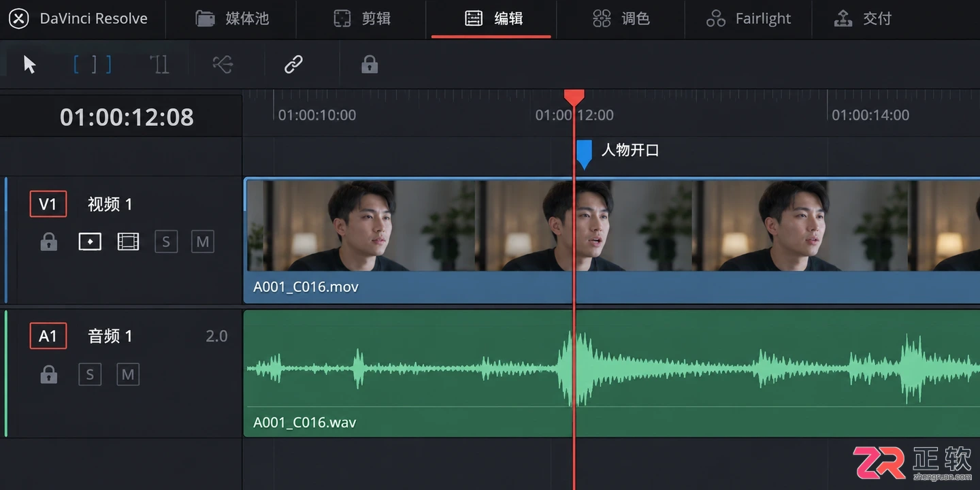Open the 调色 color page
Screen dimensions: 980x490
pos(621,18)
